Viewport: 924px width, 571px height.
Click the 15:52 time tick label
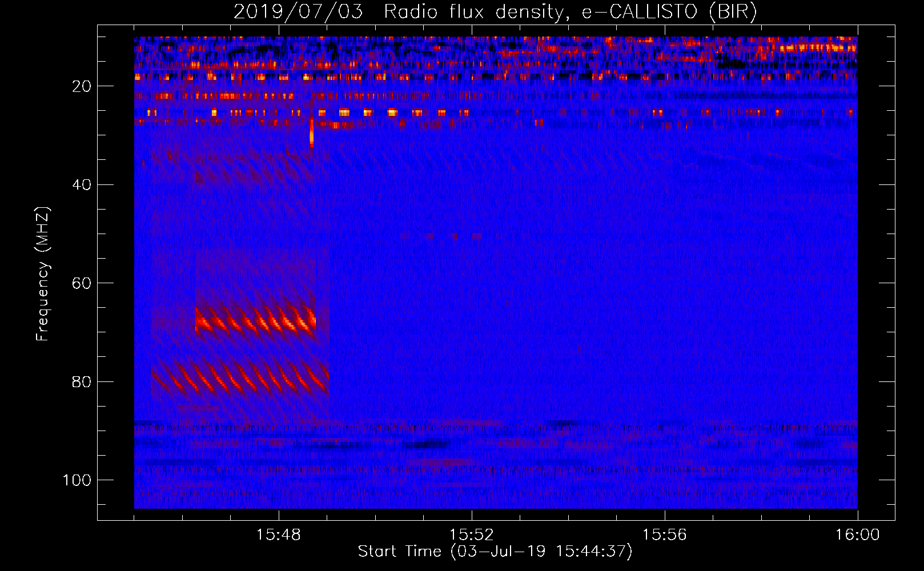[x=471, y=535]
